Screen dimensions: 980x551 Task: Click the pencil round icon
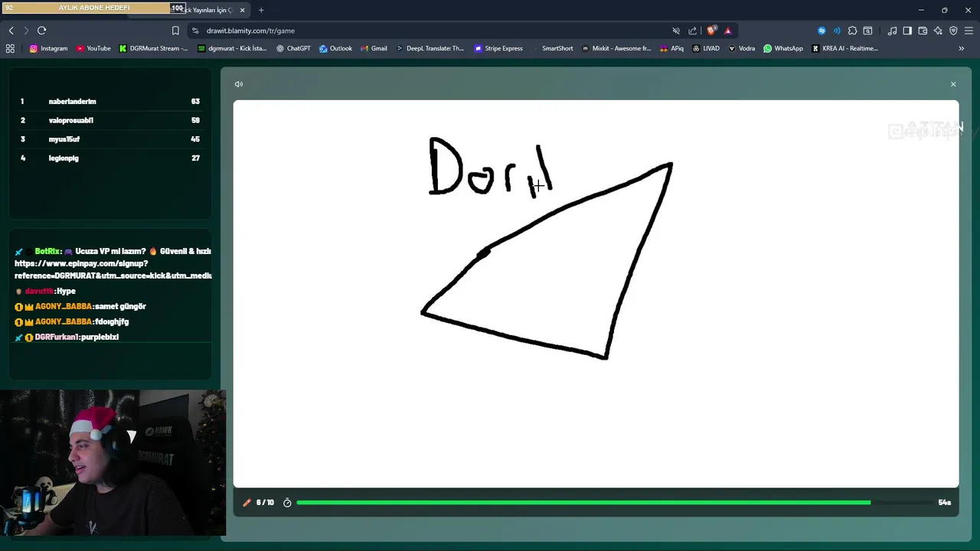[247, 503]
